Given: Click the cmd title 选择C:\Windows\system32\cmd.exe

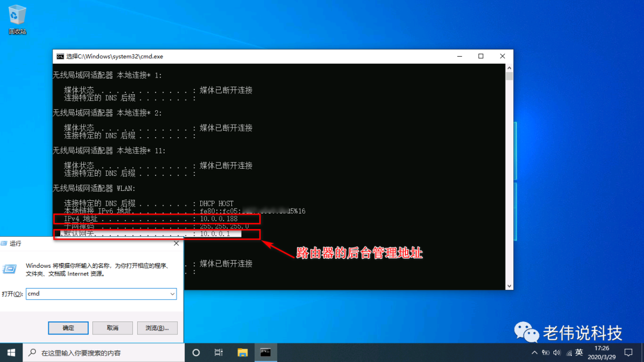Looking at the screenshot, I should [114, 56].
